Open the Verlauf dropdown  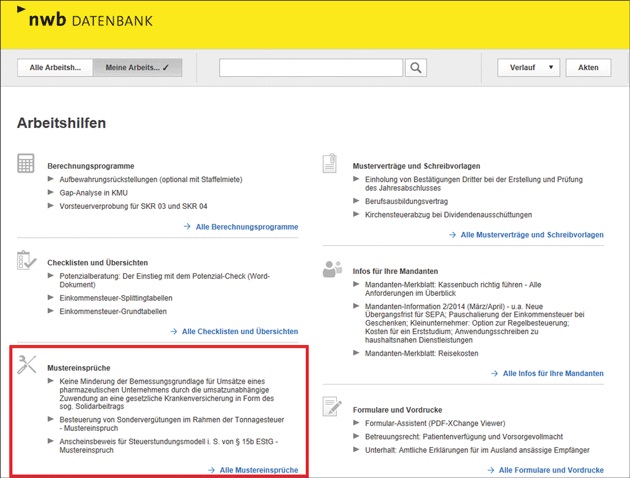pos(528,68)
